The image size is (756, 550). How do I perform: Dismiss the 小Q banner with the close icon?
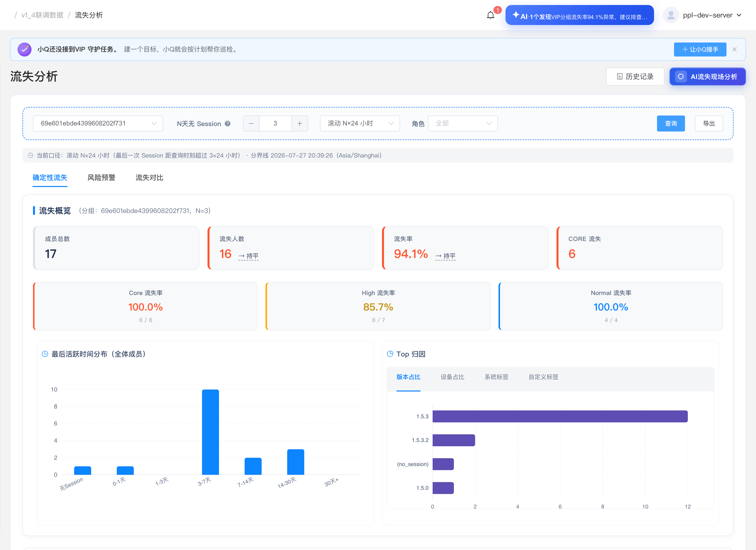tap(734, 49)
